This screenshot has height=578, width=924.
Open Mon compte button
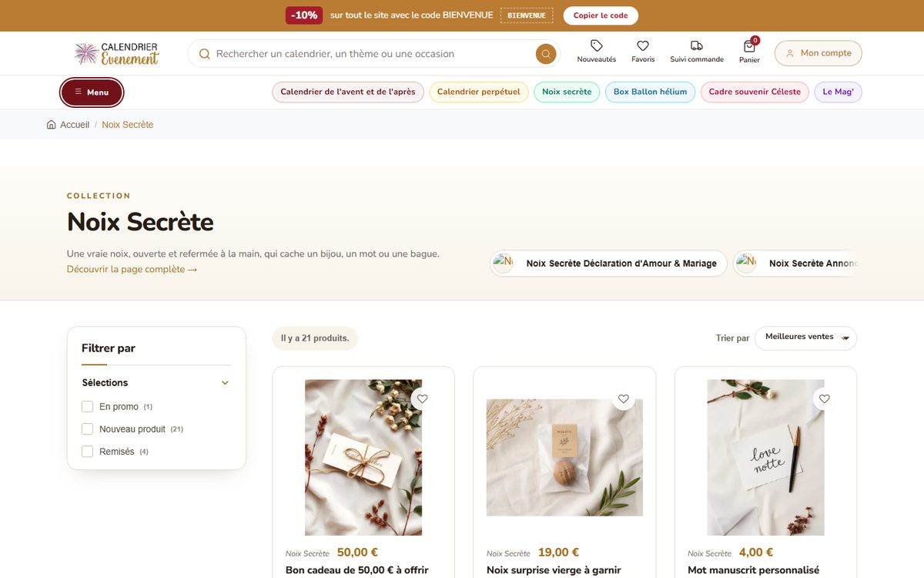(818, 53)
